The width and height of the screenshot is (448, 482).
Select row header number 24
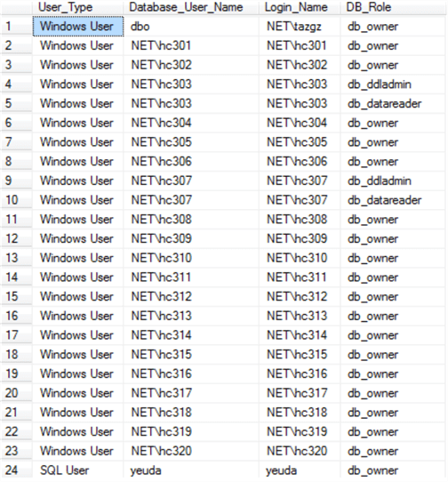pyautogui.click(x=16, y=470)
